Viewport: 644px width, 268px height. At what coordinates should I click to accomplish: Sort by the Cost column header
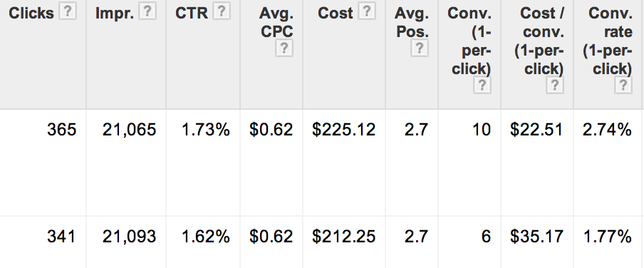click(x=335, y=13)
